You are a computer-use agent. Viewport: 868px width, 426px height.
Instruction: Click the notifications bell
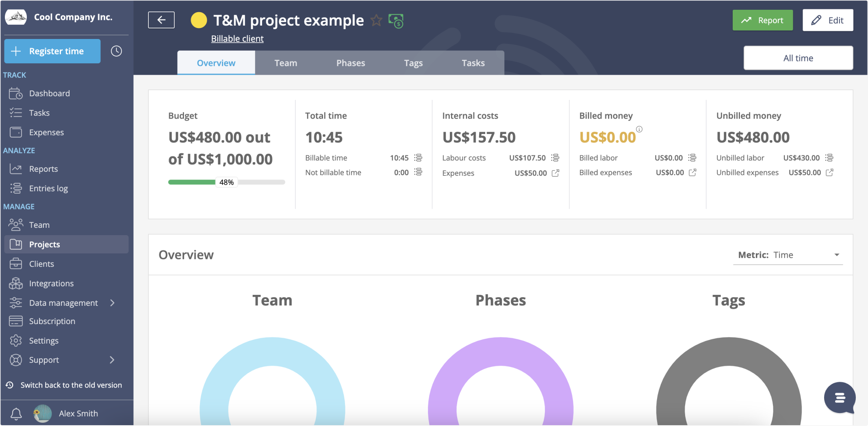click(15, 413)
